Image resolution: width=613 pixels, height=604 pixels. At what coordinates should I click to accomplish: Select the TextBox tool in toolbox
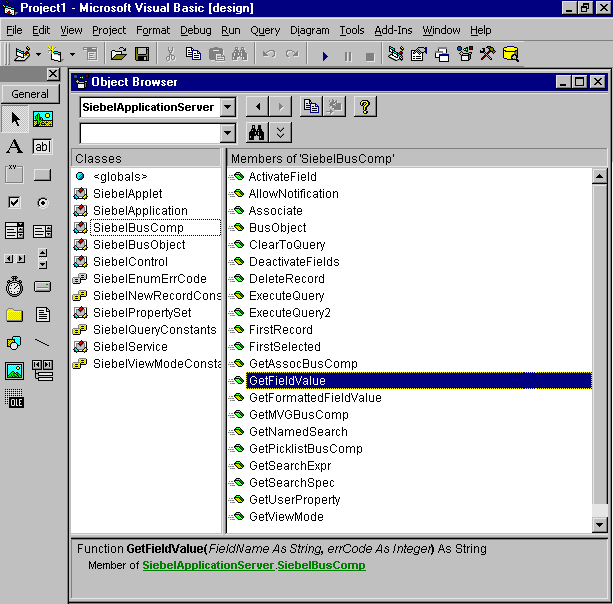pyautogui.click(x=43, y=147)
